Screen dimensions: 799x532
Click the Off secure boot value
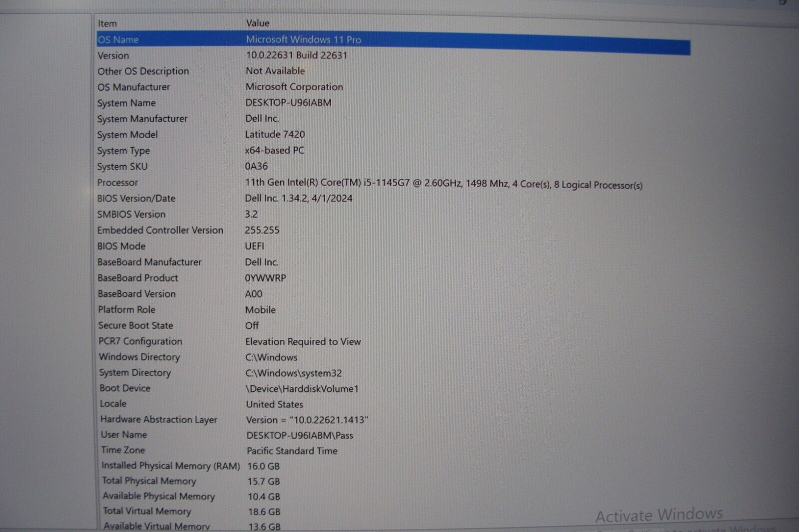click(252, 325)
